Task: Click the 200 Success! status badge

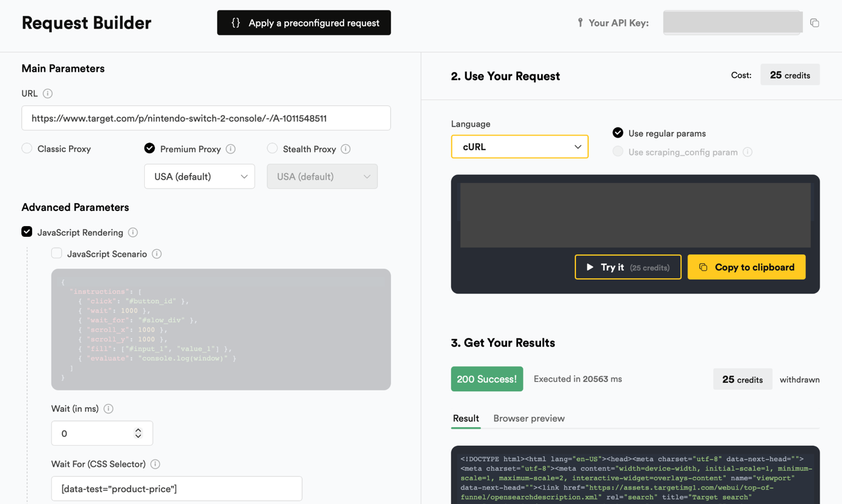Action: click(x=487, y=379)
